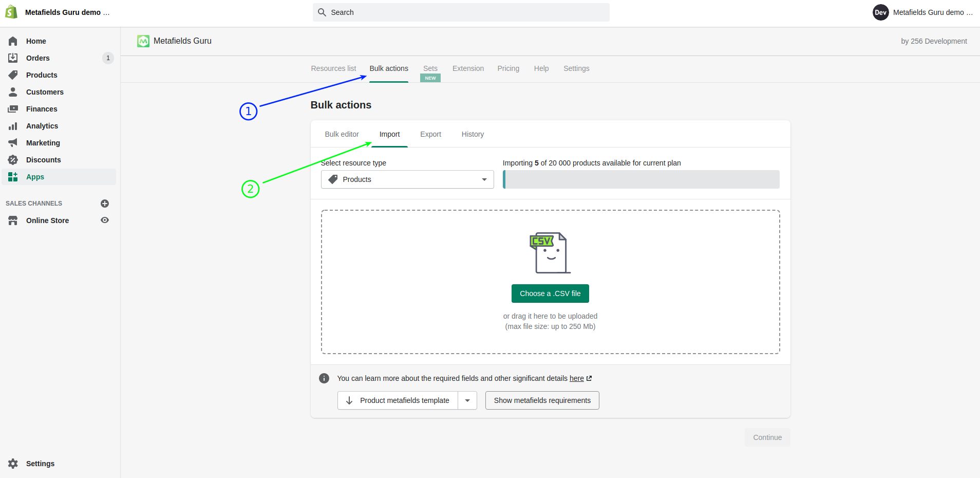The image size is (980, 478).
Task: Click the add sales channel plus icon
Action: pos(105,203)
